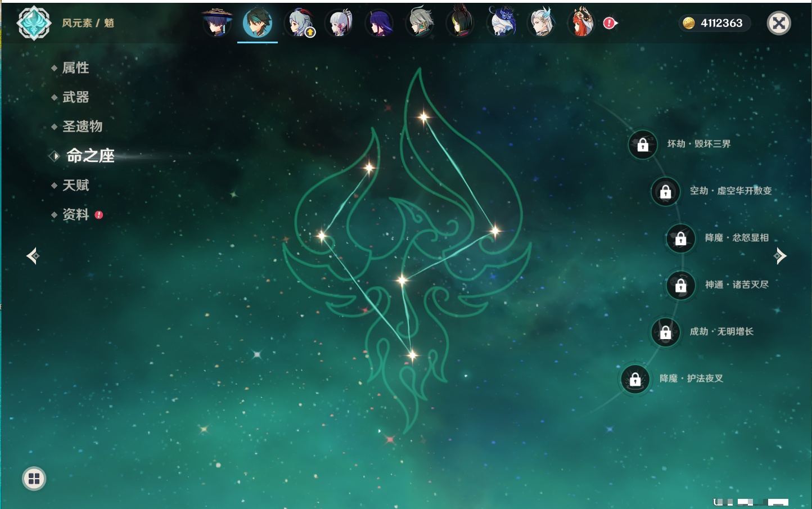The height and width of the screenshot is (509, 812).
Task: Click the 成劫·无明增长 constellation label
Action: pos(721,331)
